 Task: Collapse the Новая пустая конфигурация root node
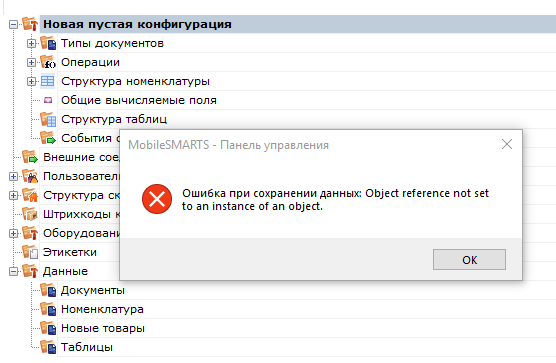point(13,24)
